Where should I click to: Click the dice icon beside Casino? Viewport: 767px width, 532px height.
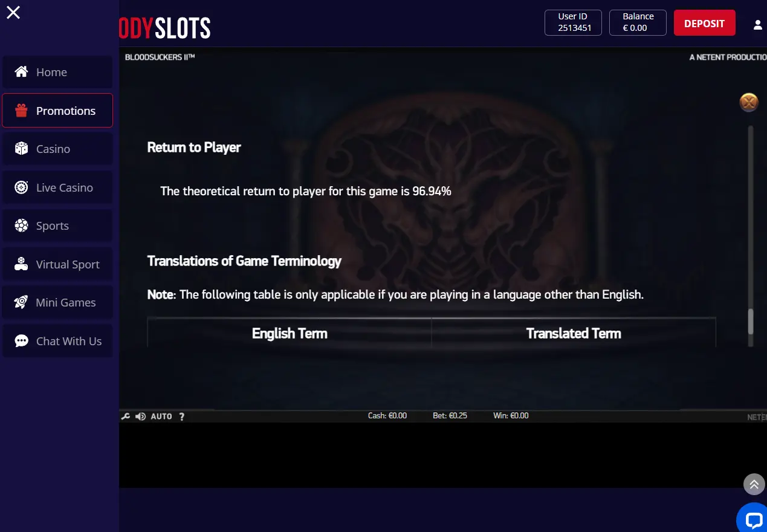coord(21,149)
